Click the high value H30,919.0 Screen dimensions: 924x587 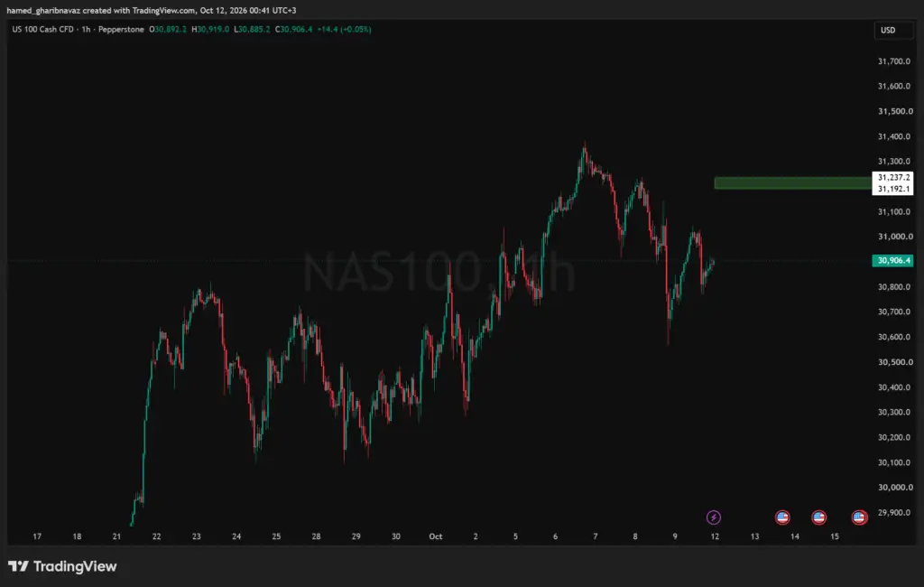pos(210,29)
